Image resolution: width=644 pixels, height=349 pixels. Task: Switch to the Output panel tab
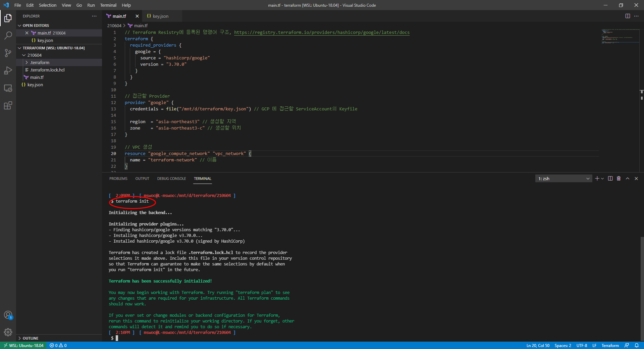(x=142, y=179)
